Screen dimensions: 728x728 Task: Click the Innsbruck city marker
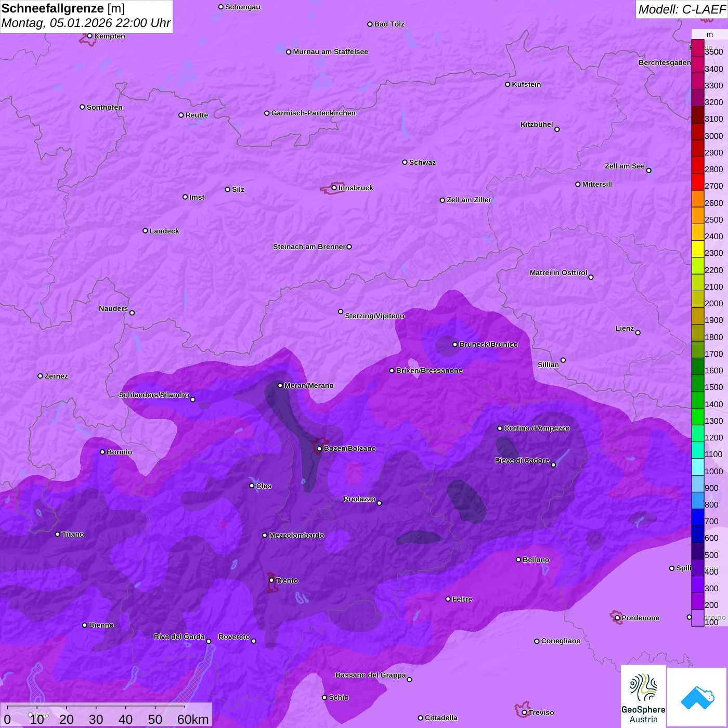[334, 188]
